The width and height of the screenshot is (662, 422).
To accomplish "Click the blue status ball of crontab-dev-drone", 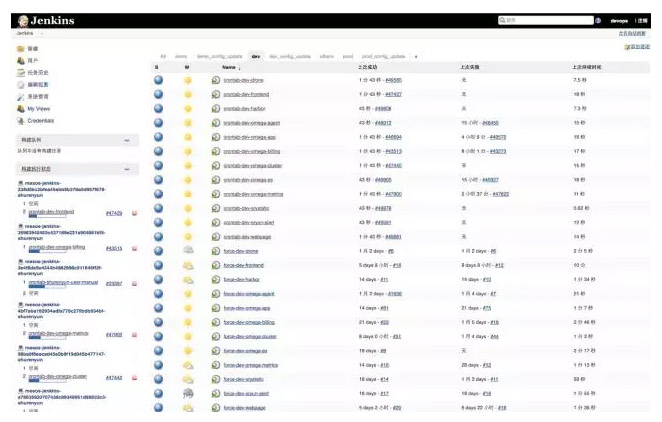I will pos(158,80).
